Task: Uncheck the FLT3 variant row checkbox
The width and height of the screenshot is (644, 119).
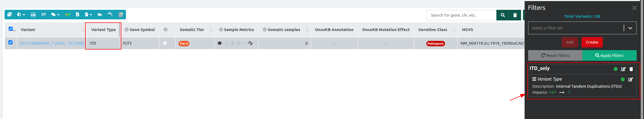Action: click(11, 42)
